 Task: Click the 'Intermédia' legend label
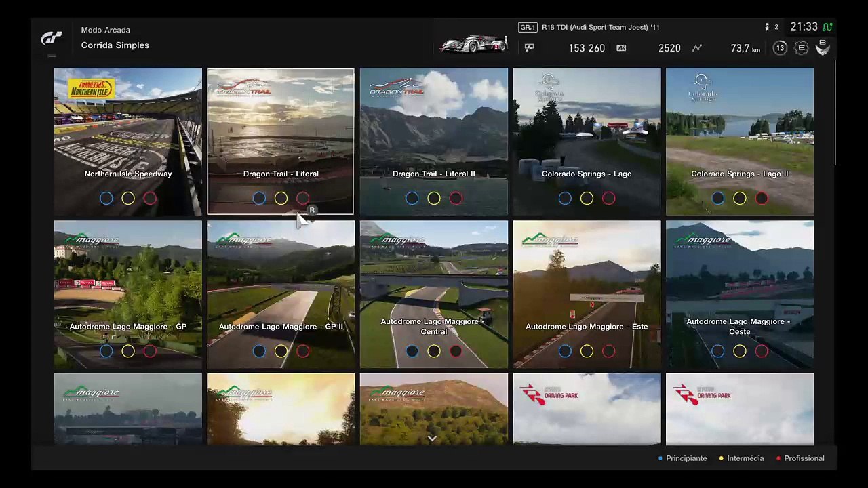745,458
